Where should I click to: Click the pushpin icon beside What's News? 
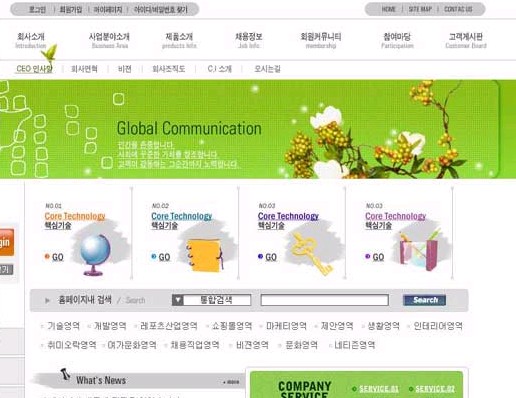(x=65, y=375)
